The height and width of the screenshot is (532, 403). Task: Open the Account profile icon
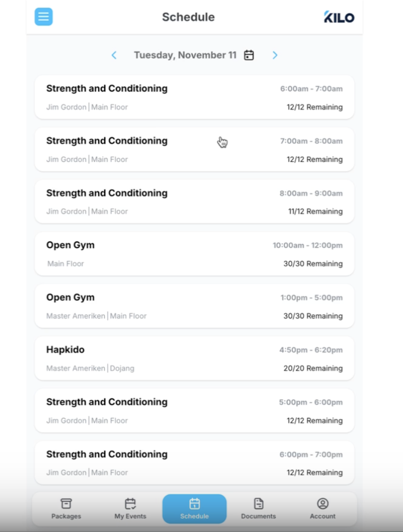click(x=323, y=504)
